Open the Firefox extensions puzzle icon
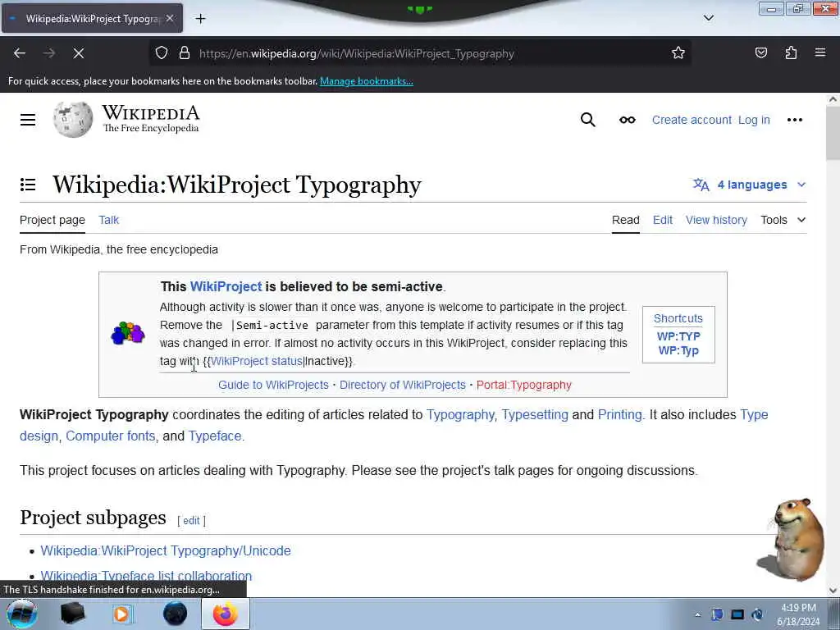840x630 pixels. click(x=791, y=52)
